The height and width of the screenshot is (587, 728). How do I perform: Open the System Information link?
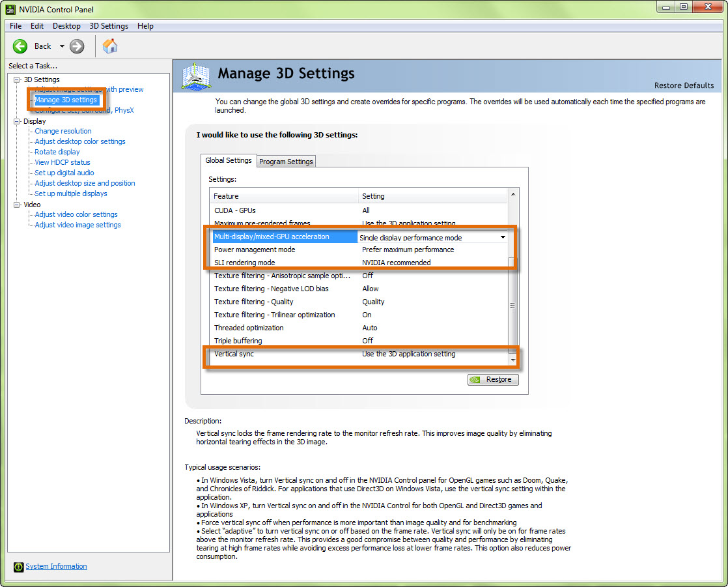pos(56,566)
